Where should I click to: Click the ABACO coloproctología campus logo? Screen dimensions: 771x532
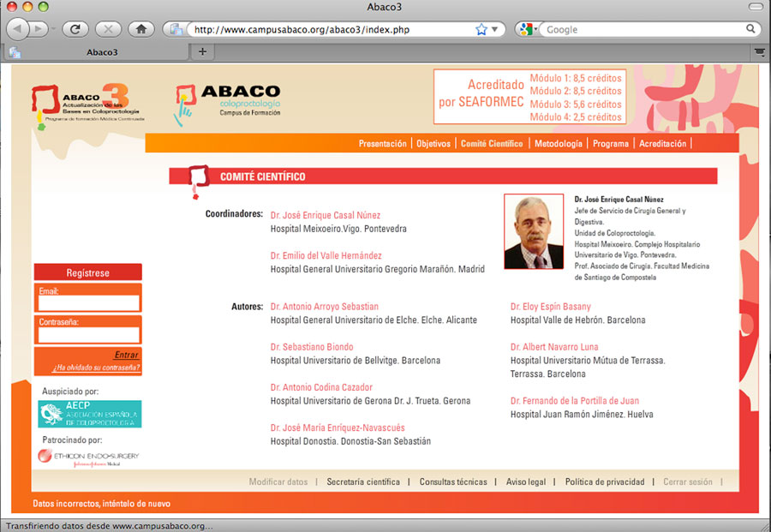227,105
